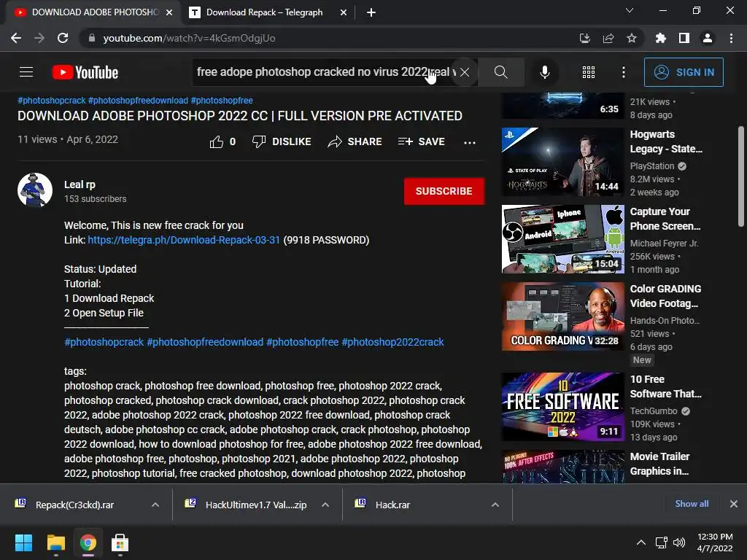Sign in to YouTube
Image resolution: width=747 pixels, height=560 pixels.
(x=684, y=72)
